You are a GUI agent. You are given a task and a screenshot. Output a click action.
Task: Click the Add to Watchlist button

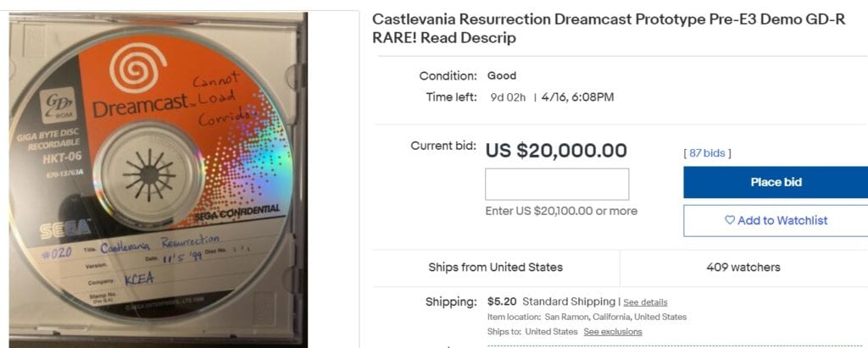click(775, 220)
